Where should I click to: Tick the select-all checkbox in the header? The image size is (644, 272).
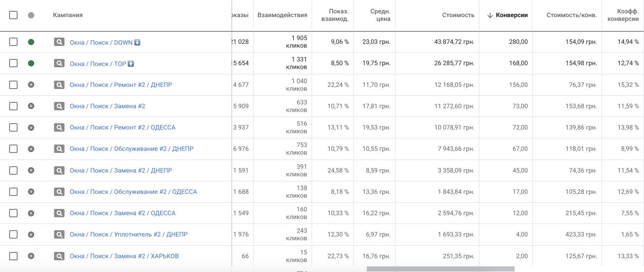pos(13,15)
